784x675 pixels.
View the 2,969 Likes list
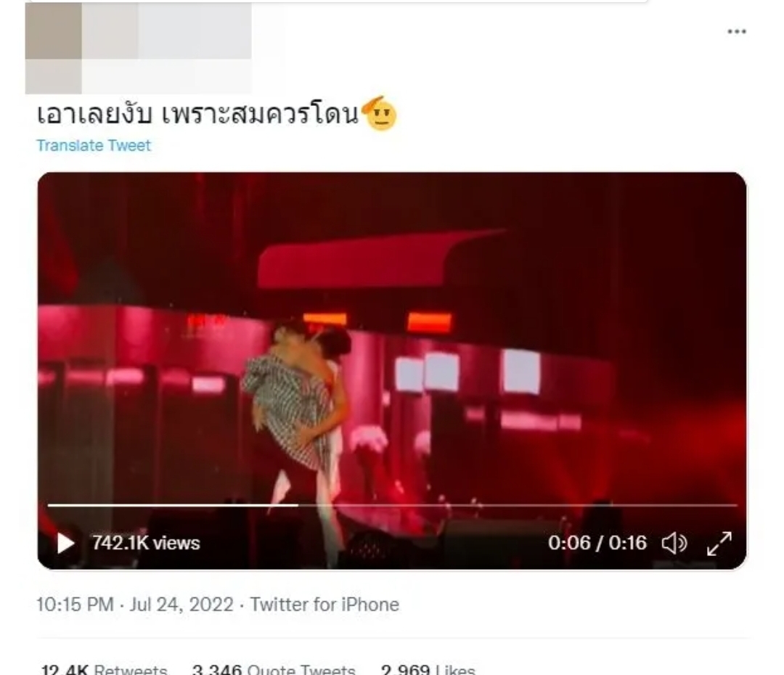coord(428,669)
